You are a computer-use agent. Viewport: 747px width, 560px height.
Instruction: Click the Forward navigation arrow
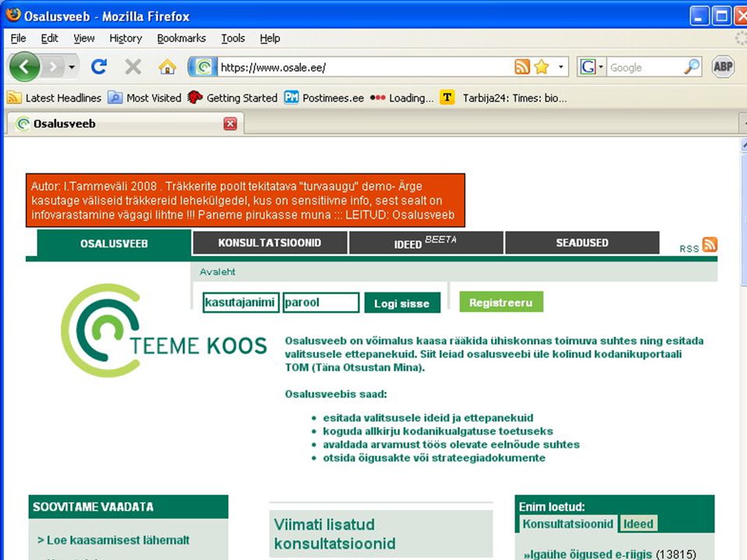(54, 67)
